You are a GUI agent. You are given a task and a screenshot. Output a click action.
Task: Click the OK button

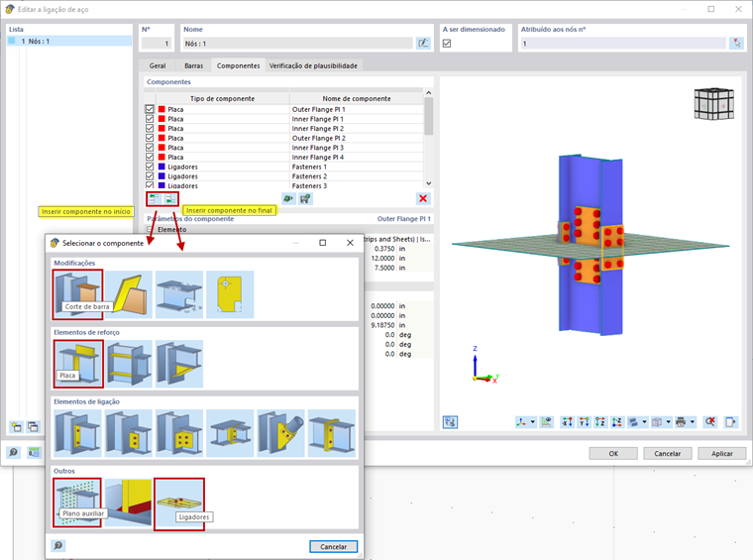pos(613,453)
